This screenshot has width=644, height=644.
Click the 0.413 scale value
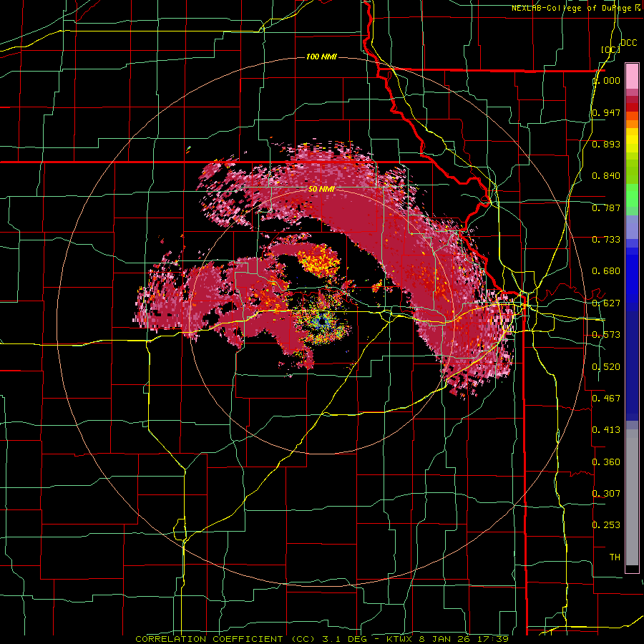click(606, 430)
